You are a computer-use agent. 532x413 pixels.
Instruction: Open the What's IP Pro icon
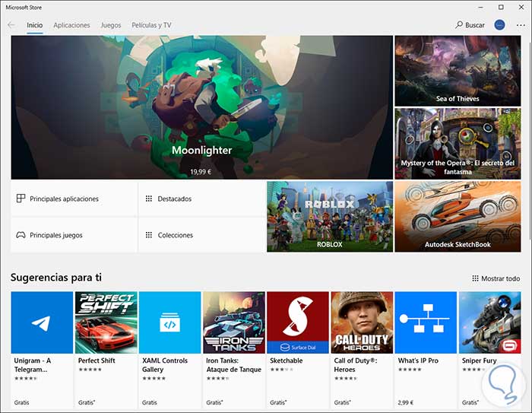pos(426,322)
